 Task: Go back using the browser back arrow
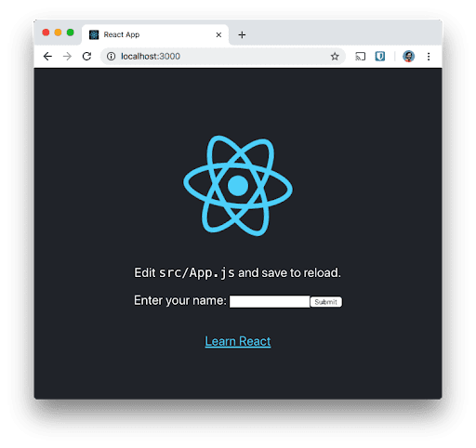[47, 56]
